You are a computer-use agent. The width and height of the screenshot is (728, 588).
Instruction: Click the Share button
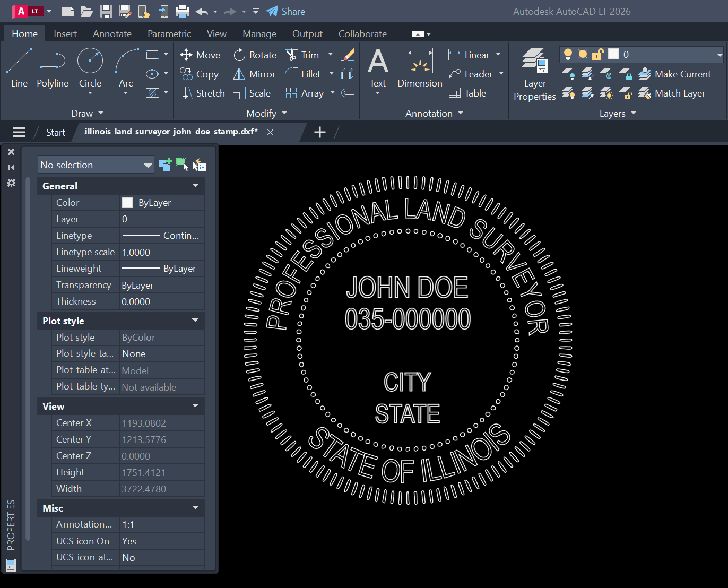click(x=285, y=11)
